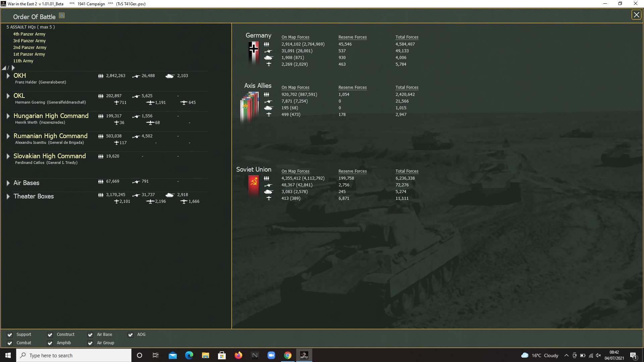Toggle the Support checkbox
This screenshot has height=362, width=644.
(x=10, y=335)
